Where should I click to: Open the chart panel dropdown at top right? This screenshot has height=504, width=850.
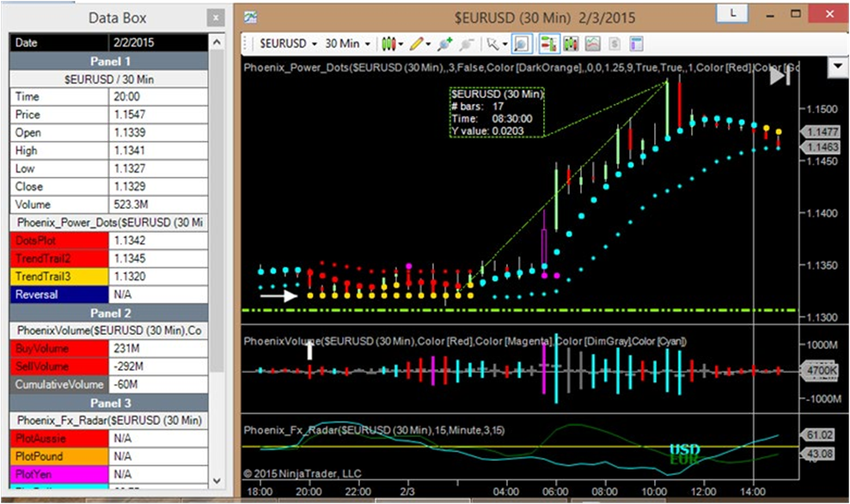click(x=837, y=67)
